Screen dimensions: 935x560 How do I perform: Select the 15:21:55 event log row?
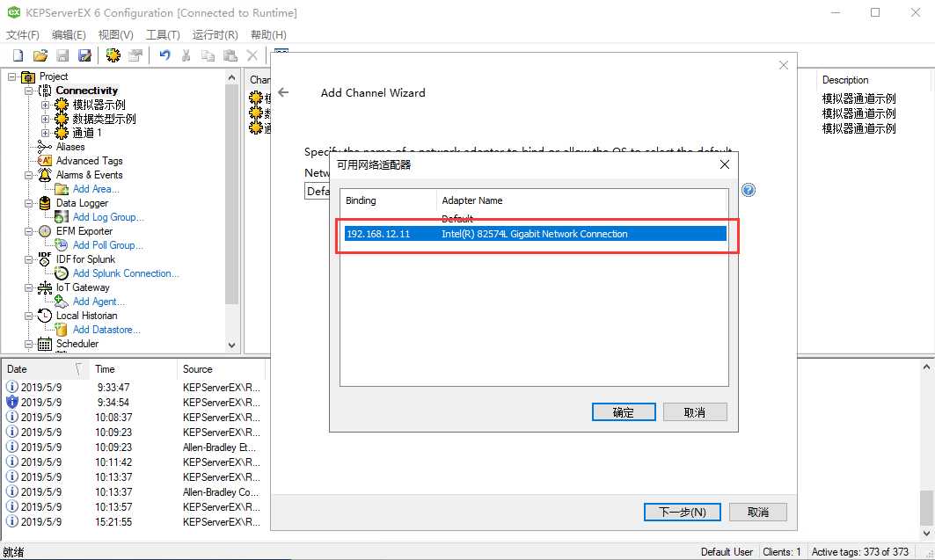point(135,522)
